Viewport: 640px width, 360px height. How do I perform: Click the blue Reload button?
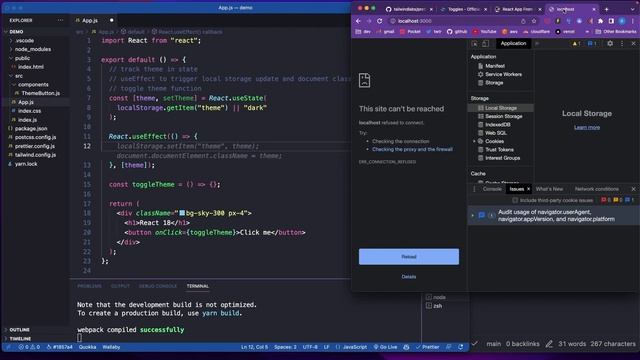pyautogui.click(x=409, y=256)
